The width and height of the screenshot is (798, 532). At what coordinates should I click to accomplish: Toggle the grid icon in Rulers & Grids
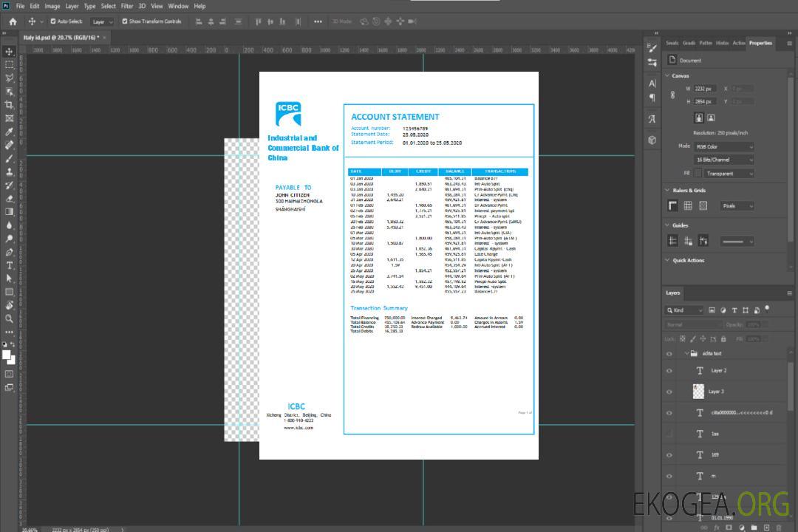[x=688, y=205]
